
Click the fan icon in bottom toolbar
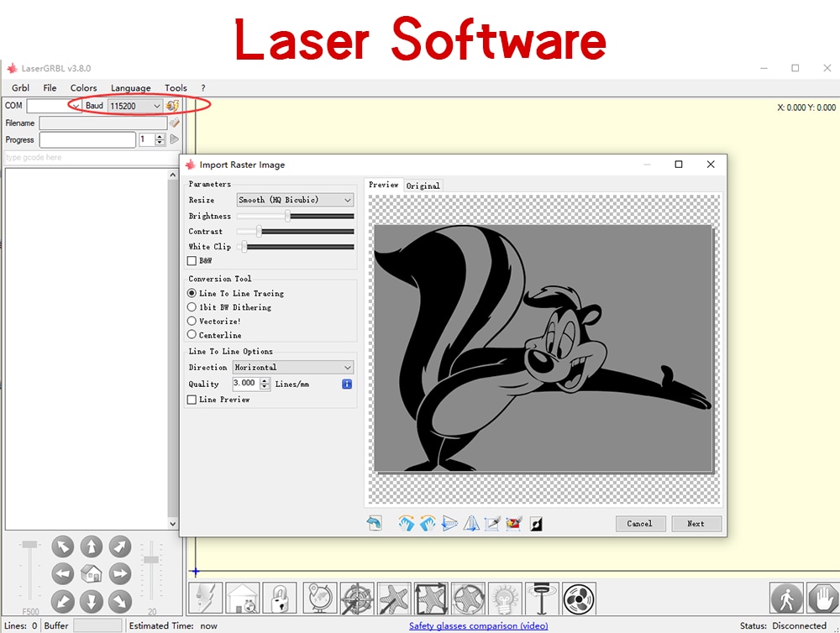pyautogui.click(x=579, y=599)
